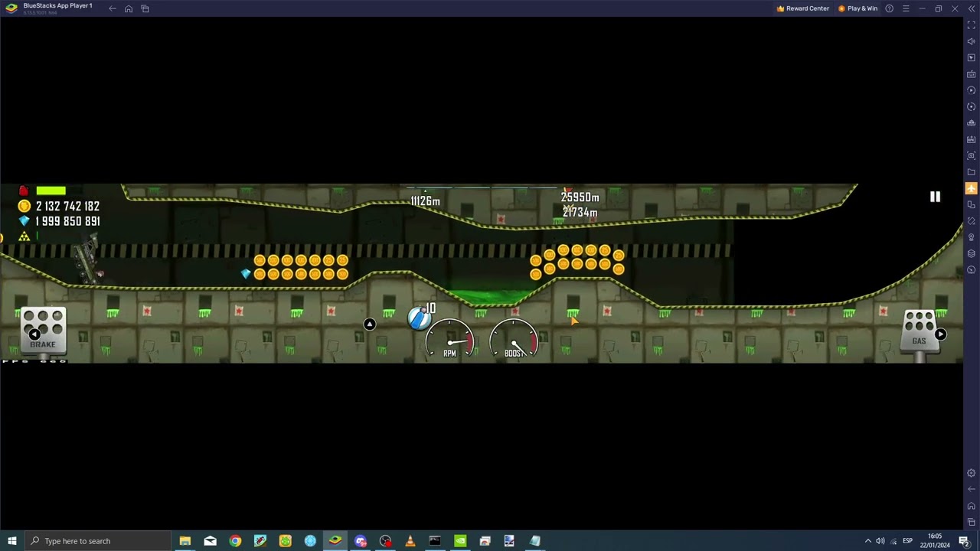
Task: Toggle BlueStacks full screen mode
Action: pos(972,25)
